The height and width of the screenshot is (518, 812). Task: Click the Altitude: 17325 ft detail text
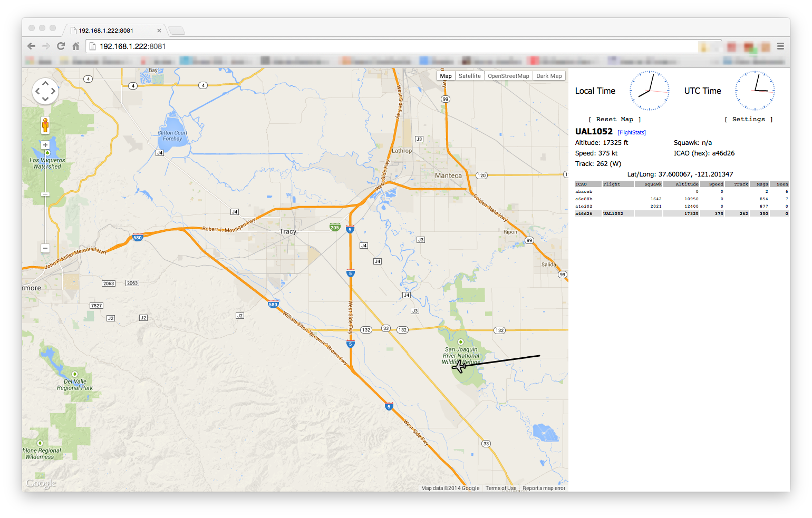(x=602, y=143)
